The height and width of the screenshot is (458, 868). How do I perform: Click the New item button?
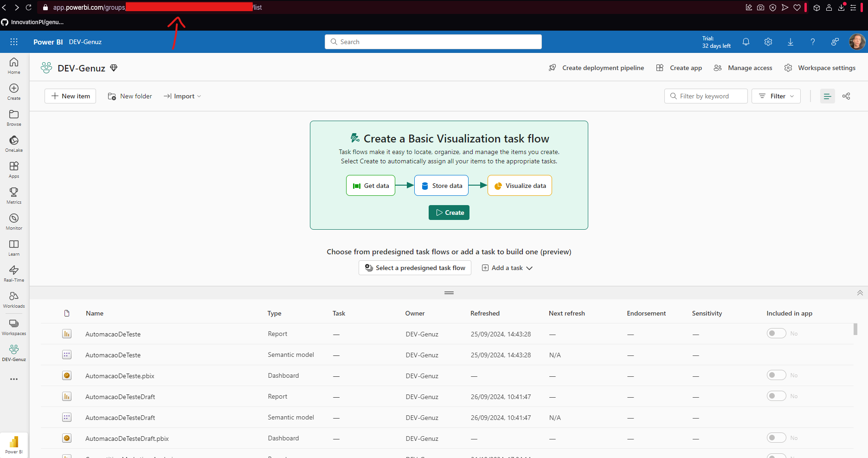[x=71, y=96]
